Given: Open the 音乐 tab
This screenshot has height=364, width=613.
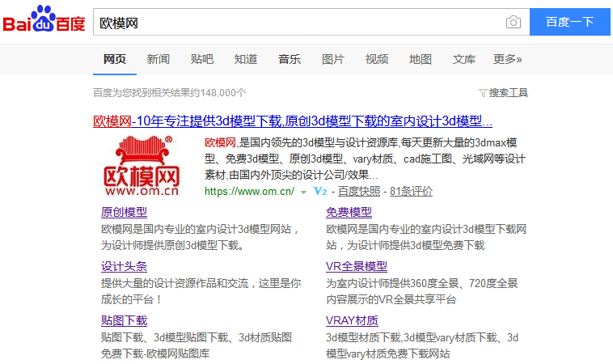Looking at the screenshot, I should (x=290, y=59).
